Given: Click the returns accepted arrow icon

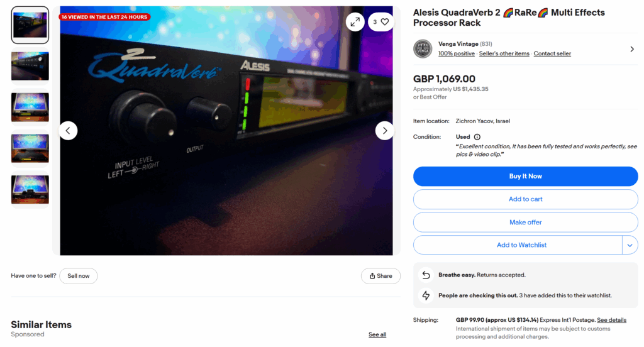Looking at the screenshot, I should tap(426, 275).
